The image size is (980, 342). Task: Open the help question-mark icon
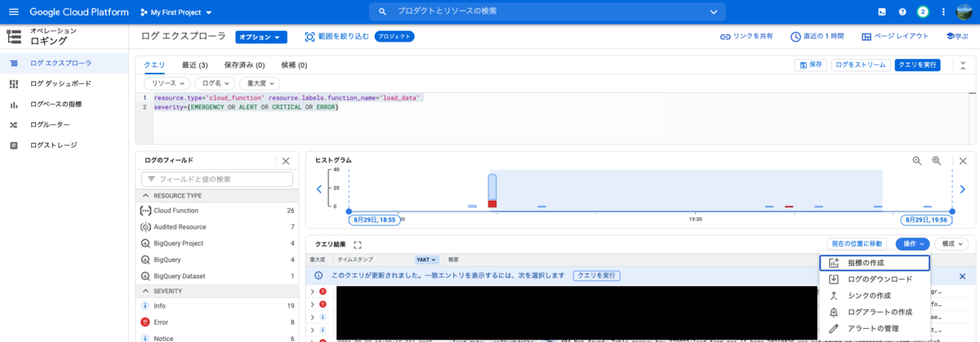pyautogui.click(x=902, y=12)
